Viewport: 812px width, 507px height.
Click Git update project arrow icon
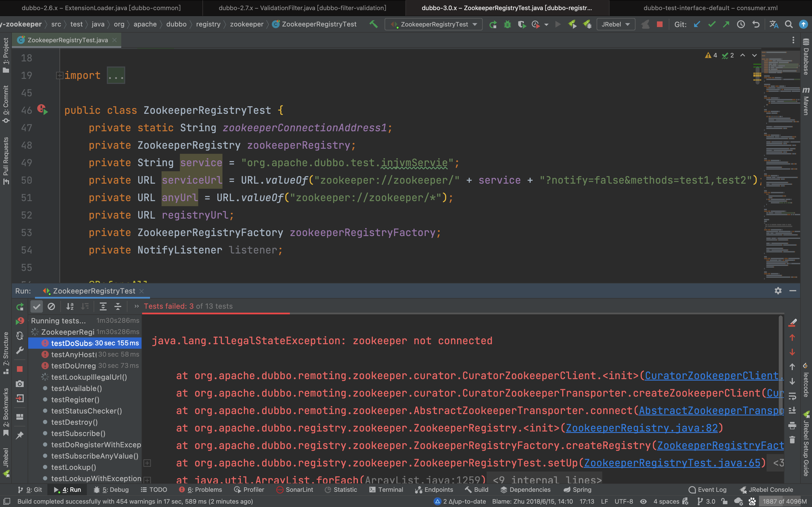[x=697, y=24]
